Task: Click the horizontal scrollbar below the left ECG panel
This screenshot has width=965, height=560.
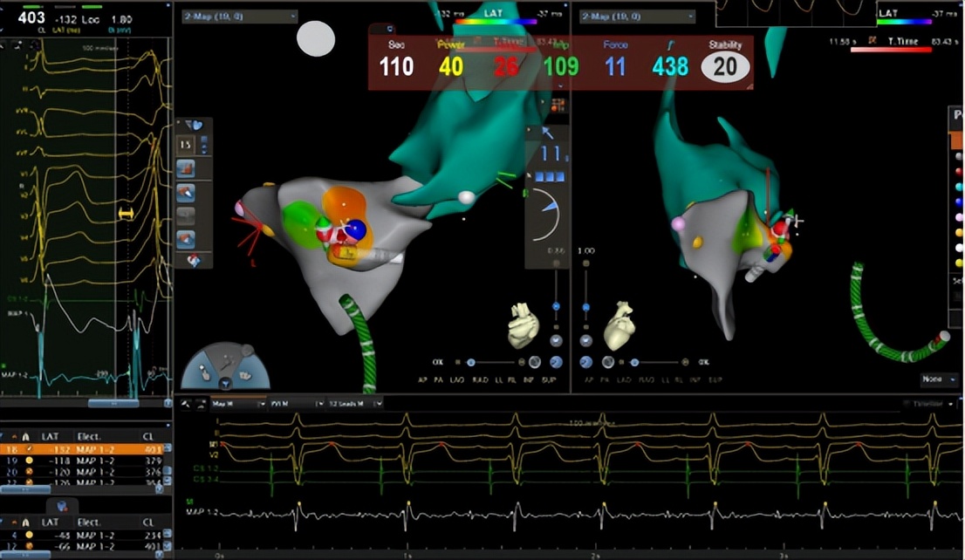Action: [x=113, y=403]
